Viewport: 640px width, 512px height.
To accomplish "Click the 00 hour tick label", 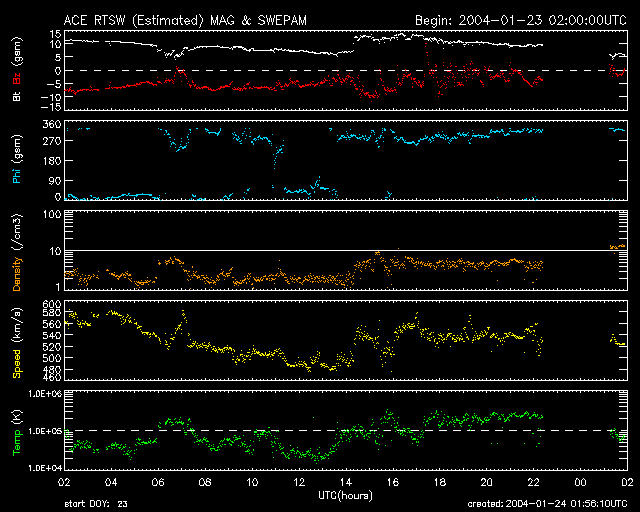I will point(580,482).
